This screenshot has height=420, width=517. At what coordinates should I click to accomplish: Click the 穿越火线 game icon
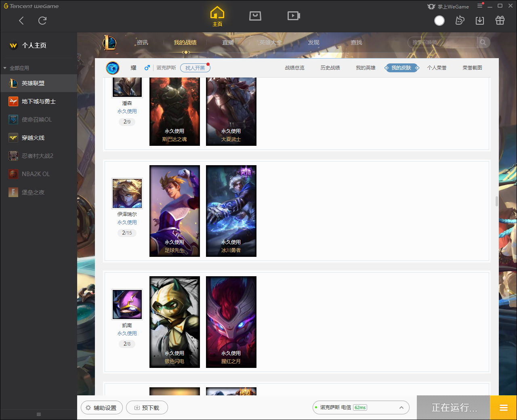coord(13,138)
